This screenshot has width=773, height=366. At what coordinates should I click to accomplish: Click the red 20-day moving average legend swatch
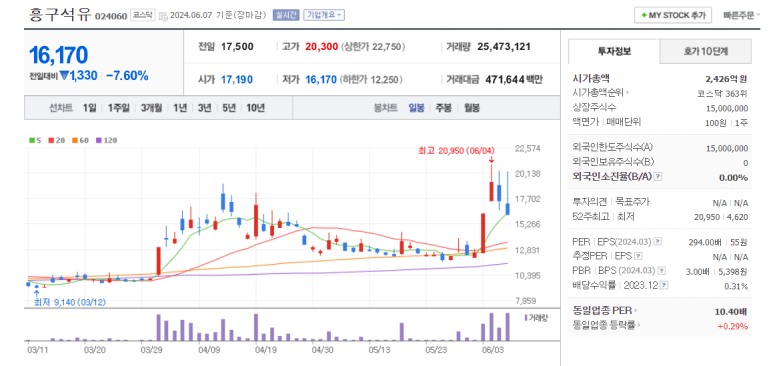[x=51, y=140]
